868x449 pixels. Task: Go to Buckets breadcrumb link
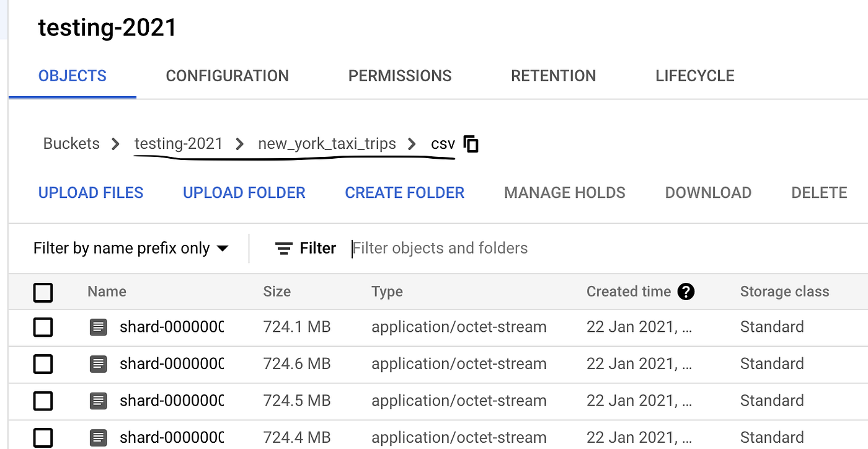tap(71, 144)
